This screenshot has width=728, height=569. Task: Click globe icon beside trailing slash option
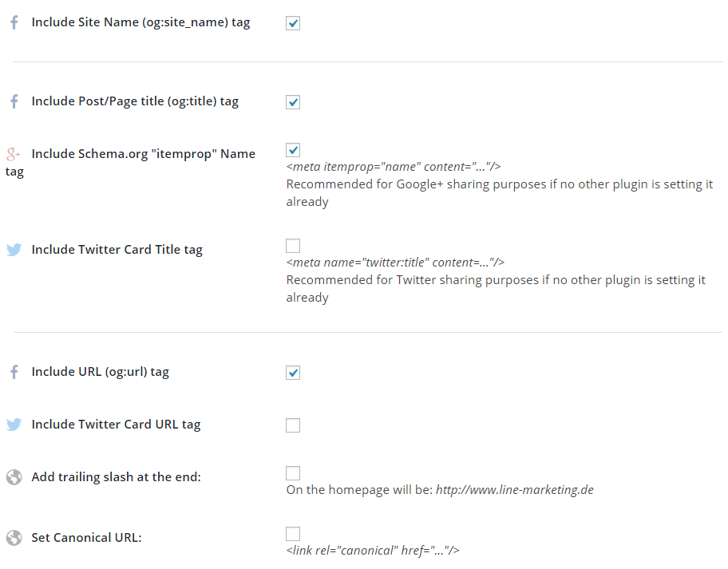coord(14,477)
